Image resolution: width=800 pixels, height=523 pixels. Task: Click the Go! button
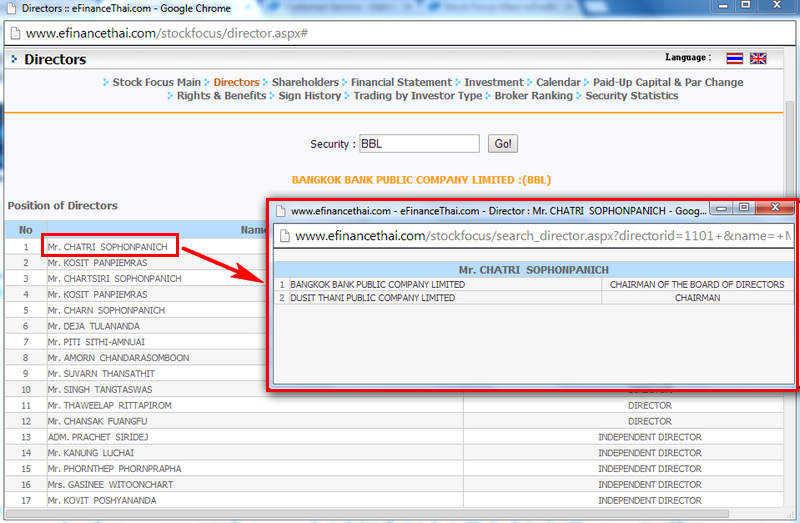point(503,144)
